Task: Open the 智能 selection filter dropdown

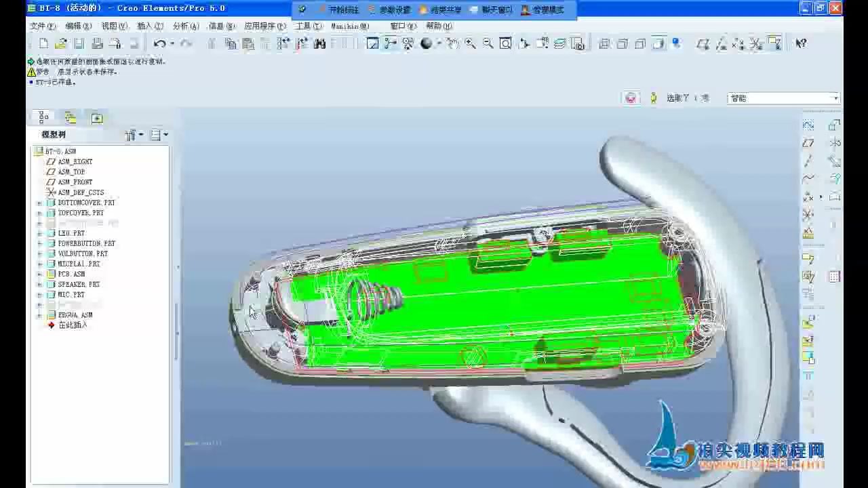Action: 783,98
